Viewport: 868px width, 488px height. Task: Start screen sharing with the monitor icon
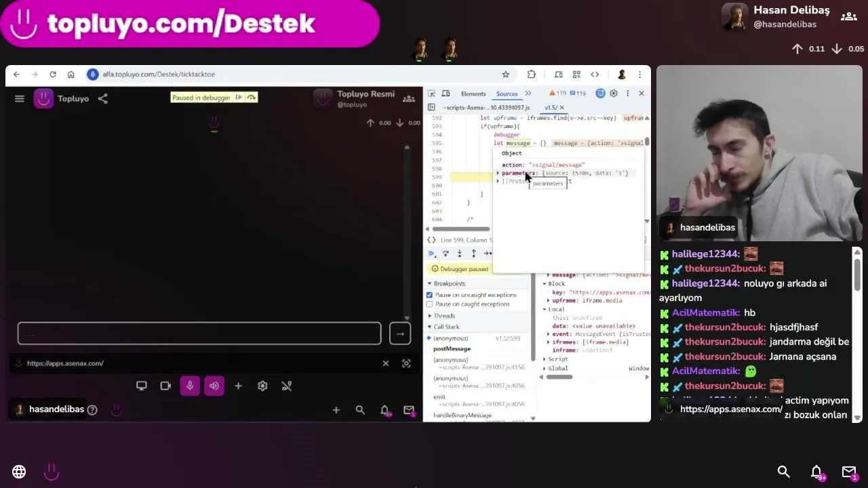pyautogui.click(x=141, y=386)
